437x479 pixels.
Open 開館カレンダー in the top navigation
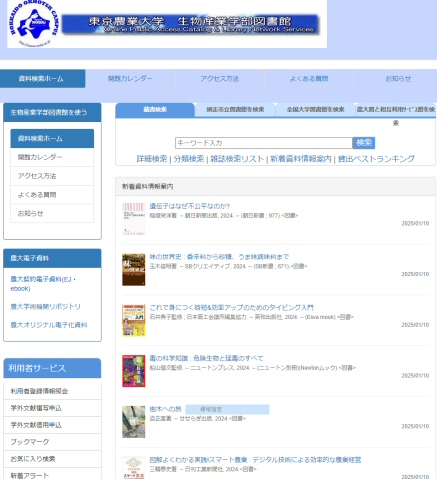[130, 79]
